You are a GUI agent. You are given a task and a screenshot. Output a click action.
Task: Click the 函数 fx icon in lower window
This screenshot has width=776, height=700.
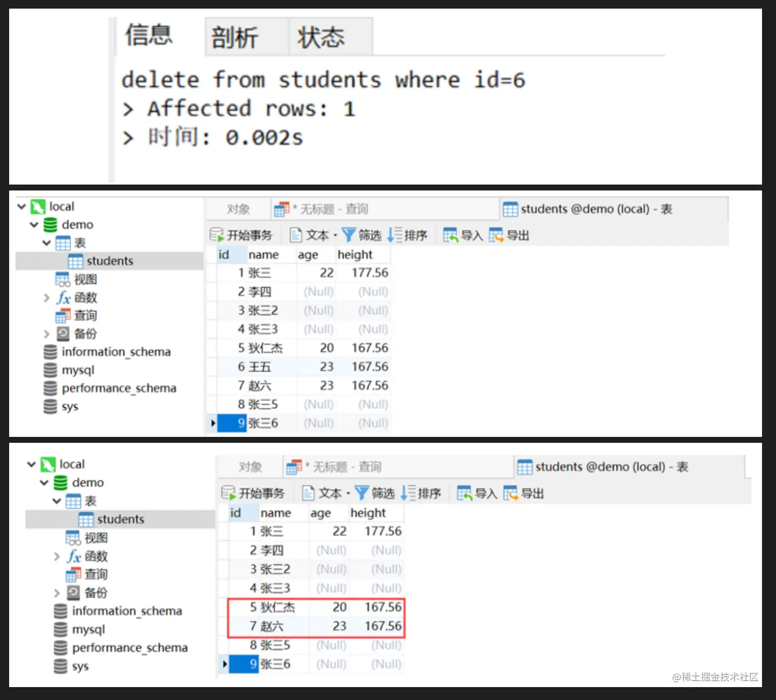74,556
